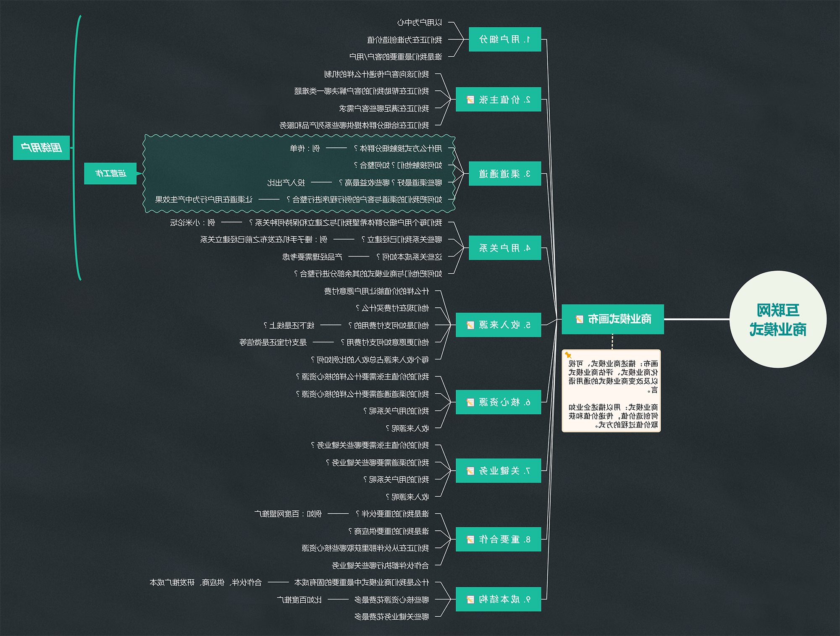Select subtopic 以用户为中心
This screenshot has width=840, height=636.
(x=420, y=22)
